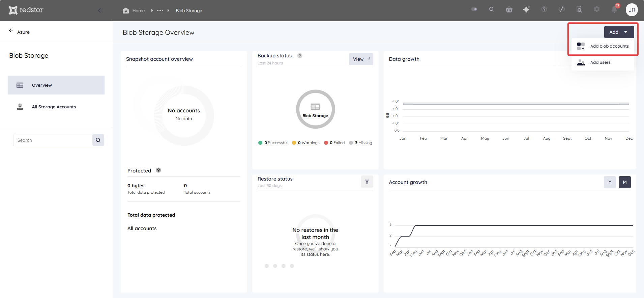
Task: Toggle the Successful legend item
Action: pos(273,143)
